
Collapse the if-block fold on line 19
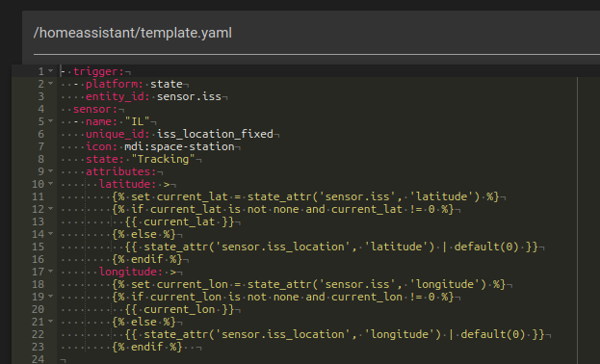pos(50,297)
